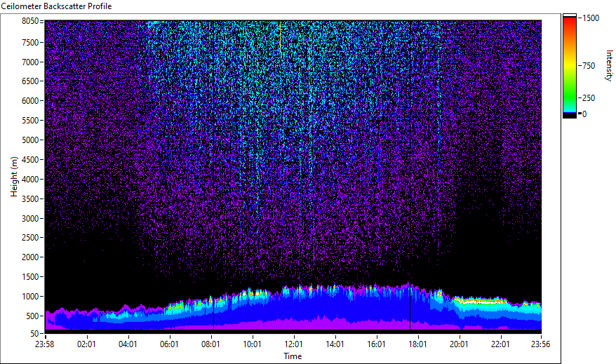Select the 750 value on intensity scale
Viewport: 616px width, 364px height.
point(589,66)
